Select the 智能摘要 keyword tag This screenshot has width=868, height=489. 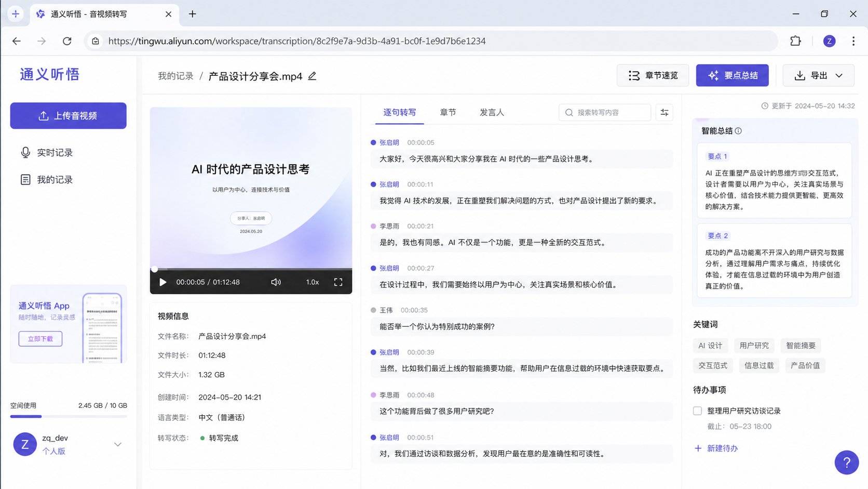tap(801, 346)
